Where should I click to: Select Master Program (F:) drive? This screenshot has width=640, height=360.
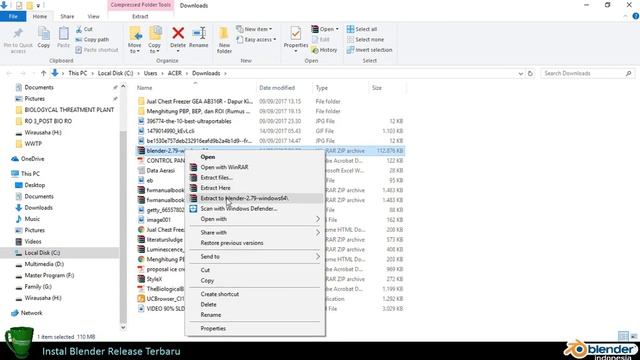45,276
